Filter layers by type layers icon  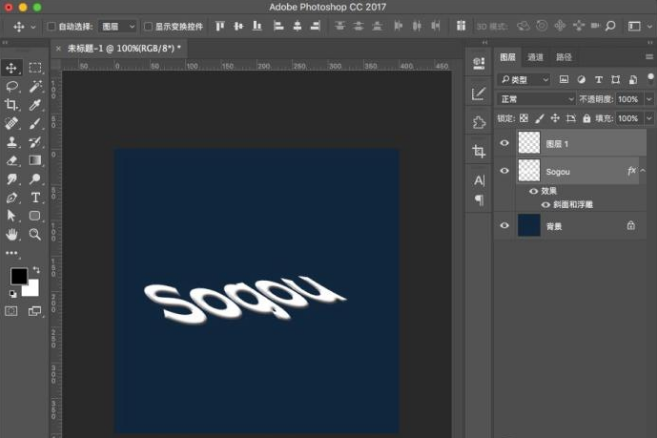[598, 79]
